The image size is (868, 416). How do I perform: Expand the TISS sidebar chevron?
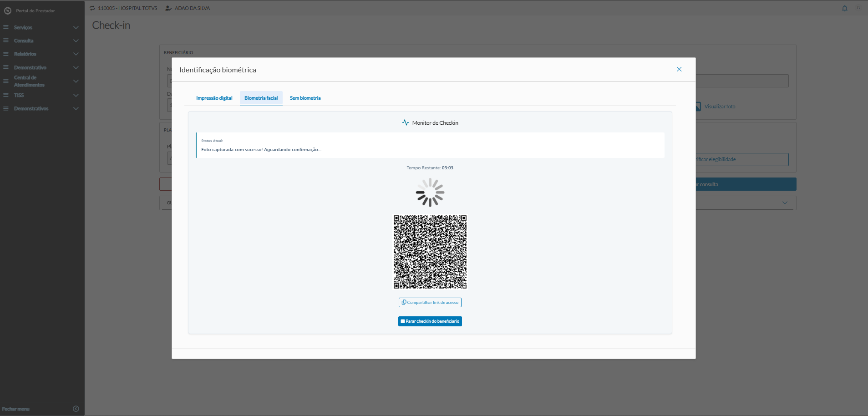coord(76,96)
